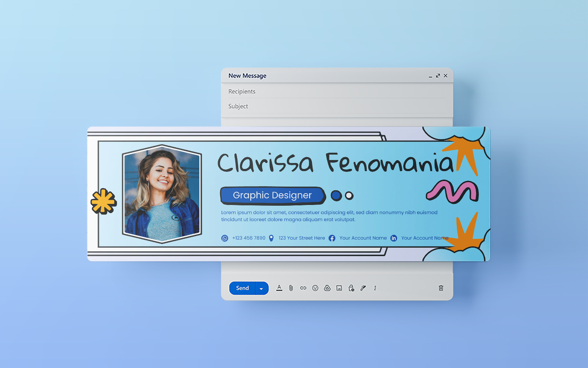Image resolution: width=588 pixels, height=368 pixels.
Task: Insert a photo into the message
Action: (339, 288)
